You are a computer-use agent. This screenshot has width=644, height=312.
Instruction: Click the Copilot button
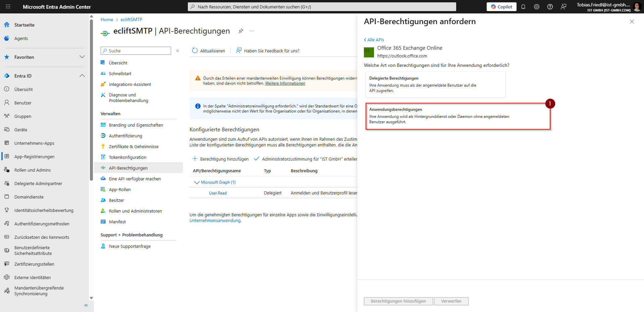pyautogui.click(x=501, y=7)
